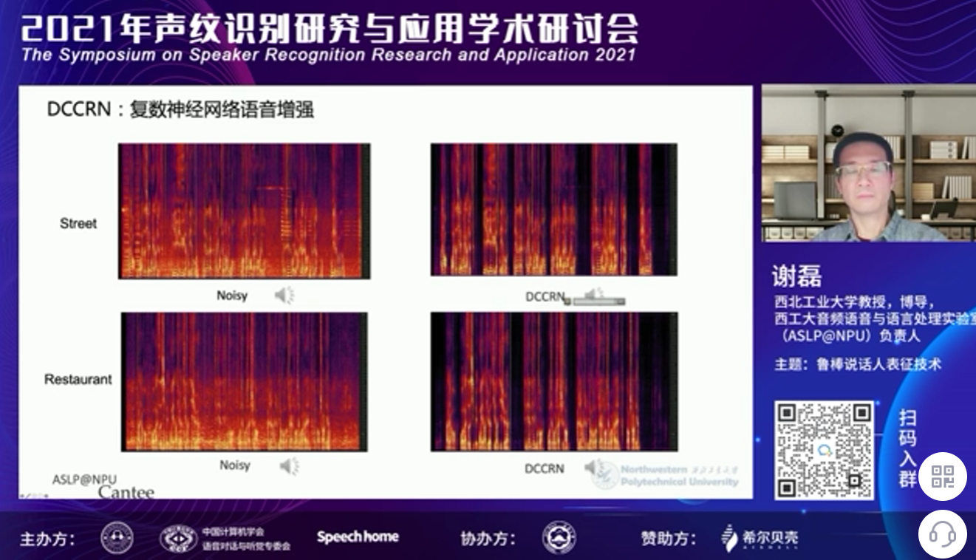This screenshot has height=560, width=976.
Task: Click the Street row label
Action: coord(78,223)
